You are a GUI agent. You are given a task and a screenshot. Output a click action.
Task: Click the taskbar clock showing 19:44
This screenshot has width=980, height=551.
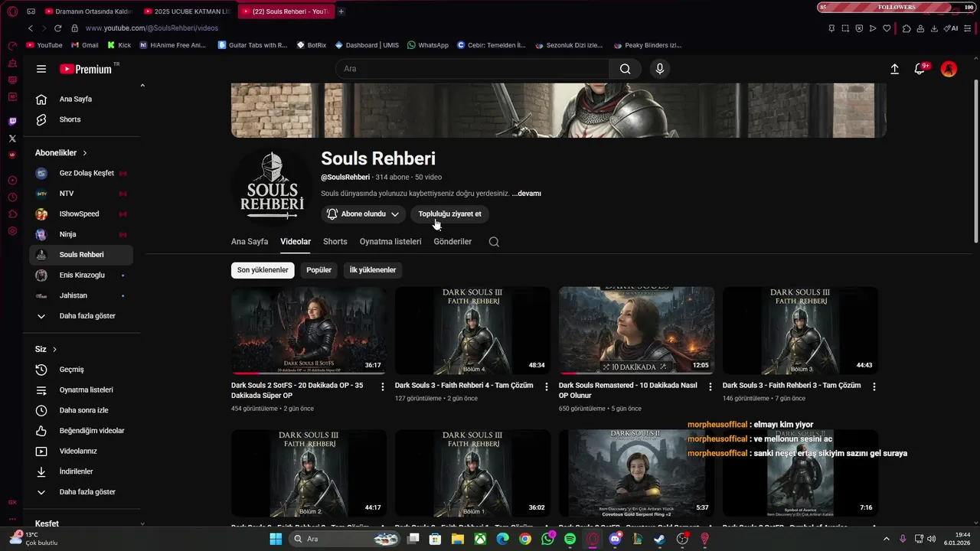(x=957, y=540)
